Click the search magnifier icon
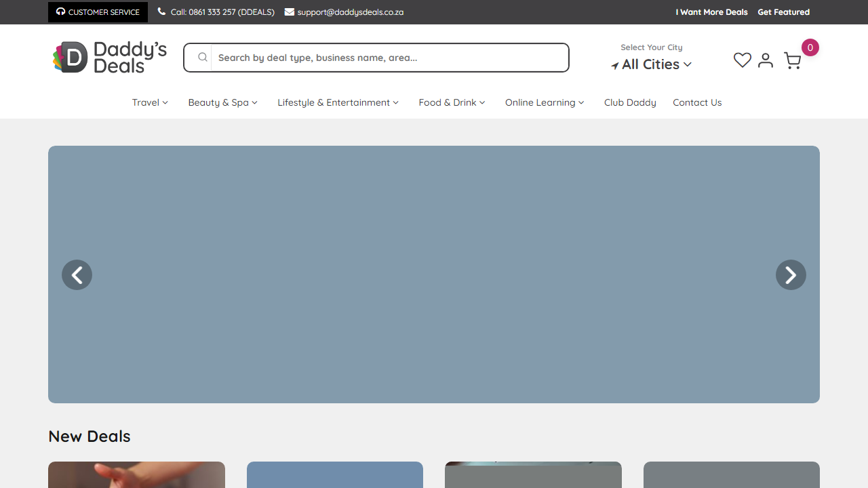Screen dimensions: 868x488 pyautogui.click(x=202, y=58)
